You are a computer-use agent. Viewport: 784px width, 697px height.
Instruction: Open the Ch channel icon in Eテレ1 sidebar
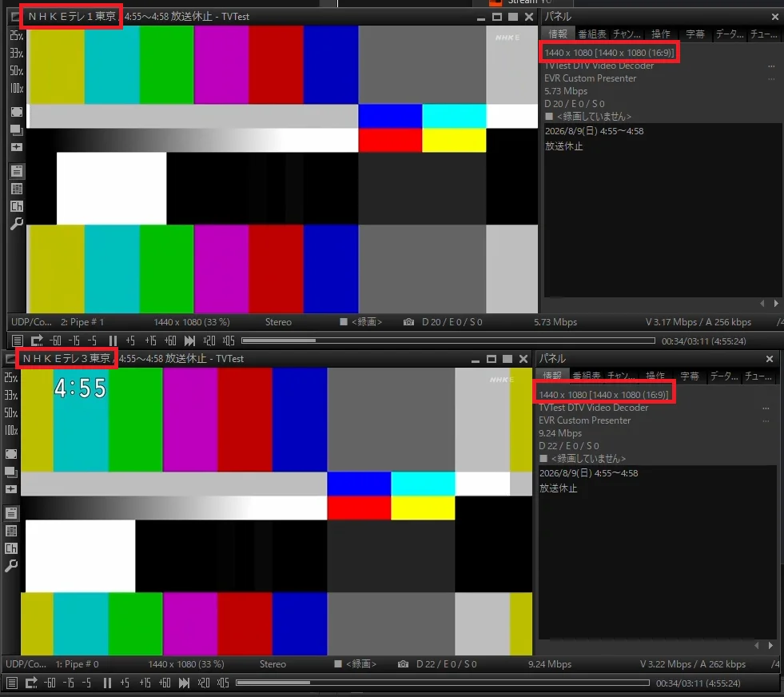[x=17, y=206]
